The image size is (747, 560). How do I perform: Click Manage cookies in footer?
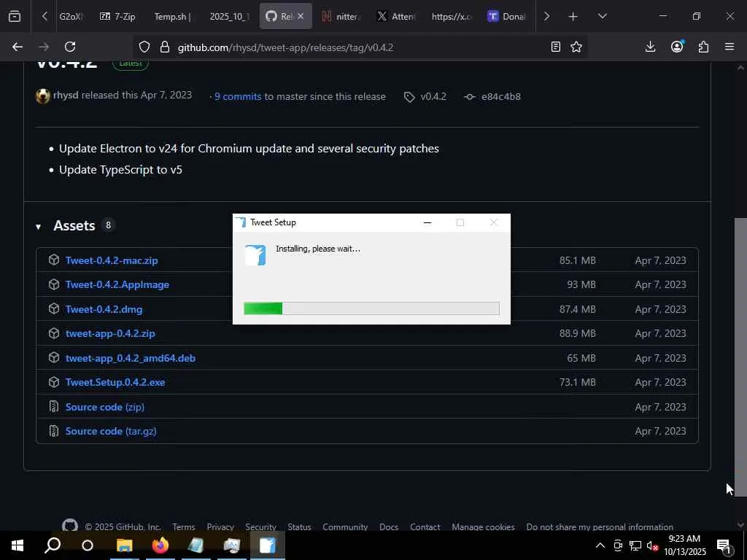click(483, 526)
